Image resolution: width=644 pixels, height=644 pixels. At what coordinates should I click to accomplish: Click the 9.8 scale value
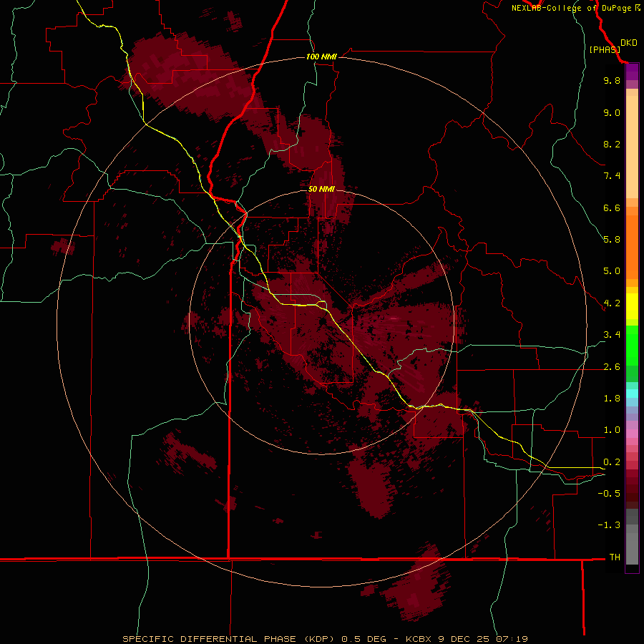[612, 80]
